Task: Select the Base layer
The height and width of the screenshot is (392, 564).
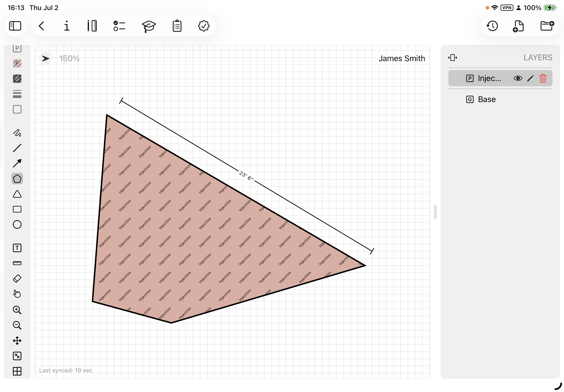Action: tap(500, 99)
